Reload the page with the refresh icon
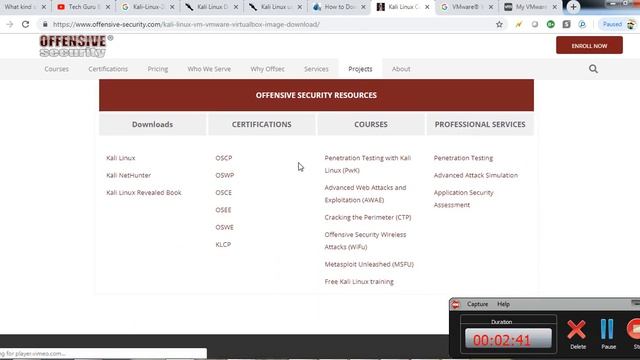This screenshot has height=360, width=640. click(x=25, y=24)
